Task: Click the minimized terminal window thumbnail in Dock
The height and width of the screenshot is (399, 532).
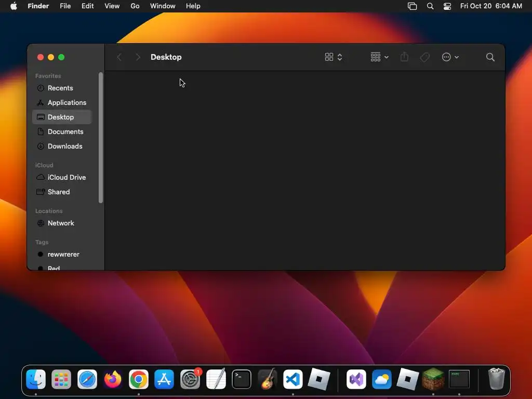Action: click(459, 379)
